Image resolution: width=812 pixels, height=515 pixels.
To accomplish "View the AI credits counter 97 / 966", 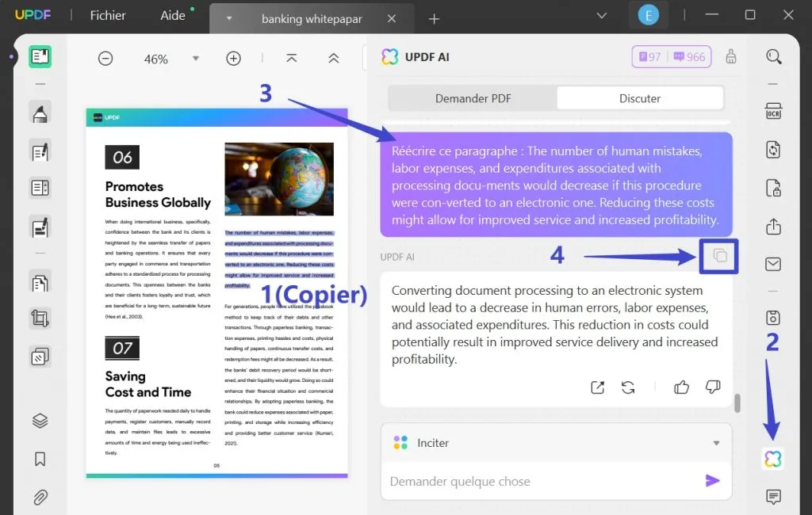I will coord(671,56).
